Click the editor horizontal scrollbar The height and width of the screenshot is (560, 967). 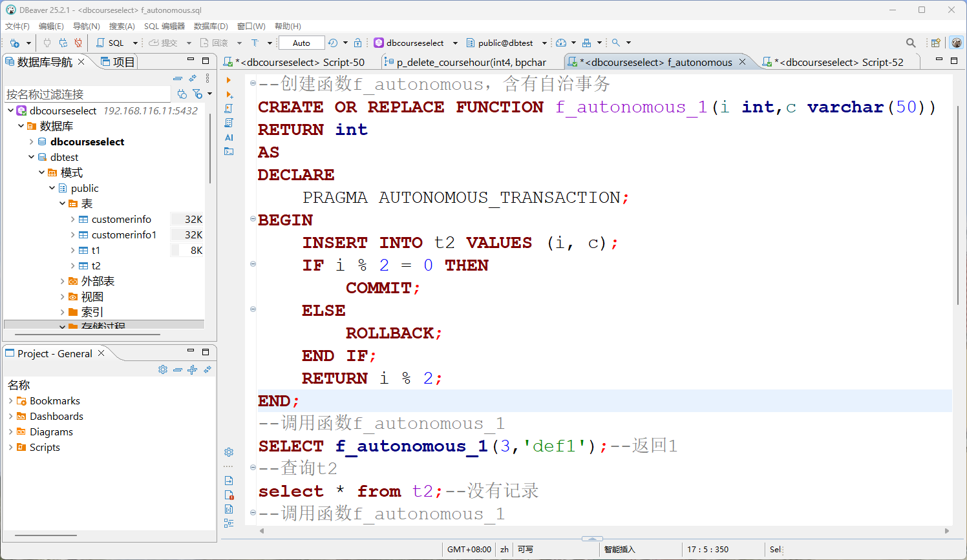[x=604, y=531]
